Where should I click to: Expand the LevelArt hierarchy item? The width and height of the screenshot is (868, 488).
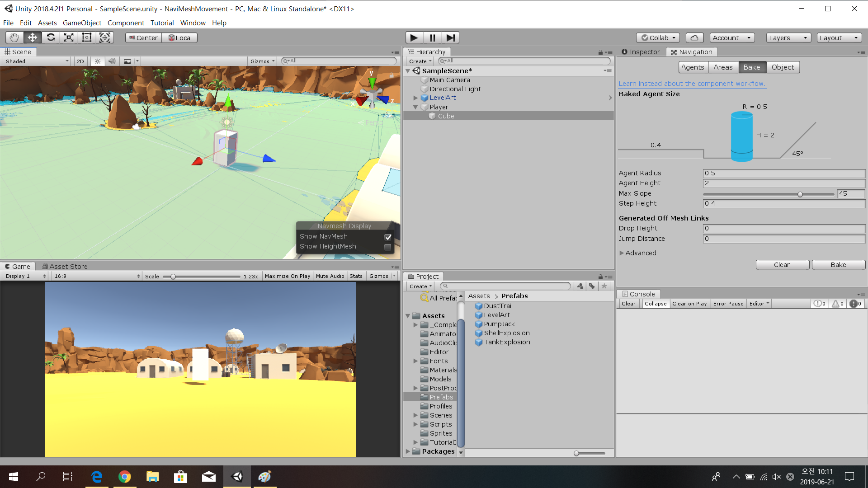tap(415, 98)
